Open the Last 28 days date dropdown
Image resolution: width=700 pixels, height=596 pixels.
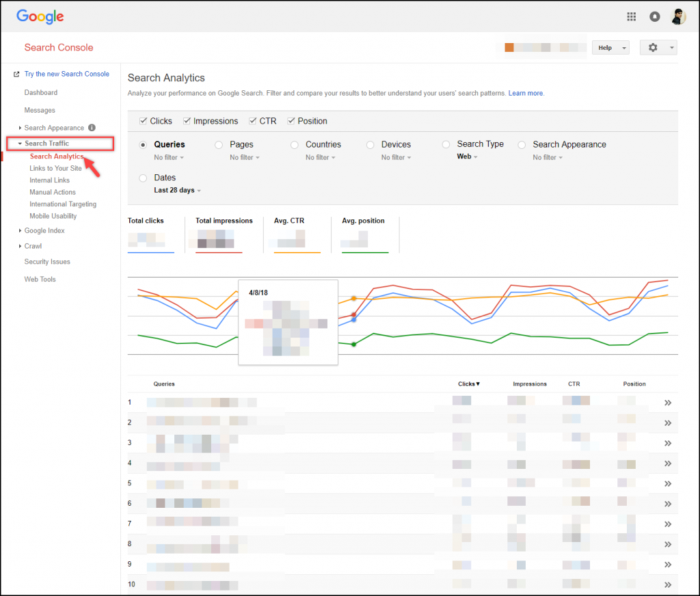176,190
